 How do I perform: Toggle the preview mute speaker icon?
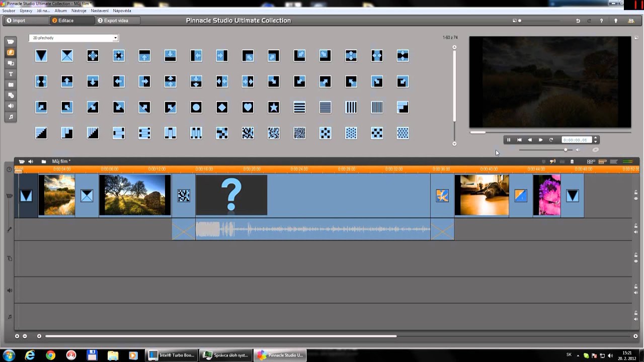(x=578, y=150)
